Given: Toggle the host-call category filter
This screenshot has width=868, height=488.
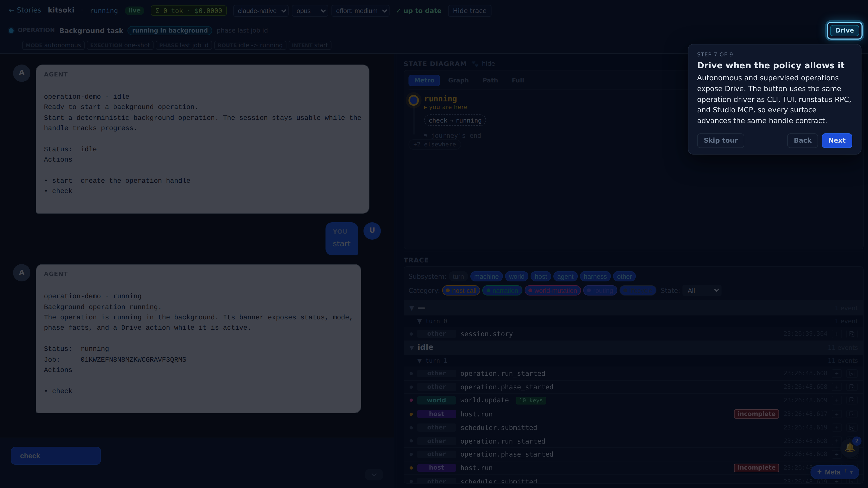Looking at the screenshot, I should point(461,291).
